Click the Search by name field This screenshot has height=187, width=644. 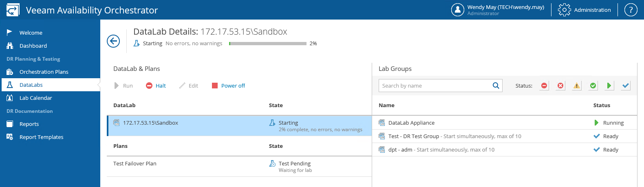(x=434, y=86)
